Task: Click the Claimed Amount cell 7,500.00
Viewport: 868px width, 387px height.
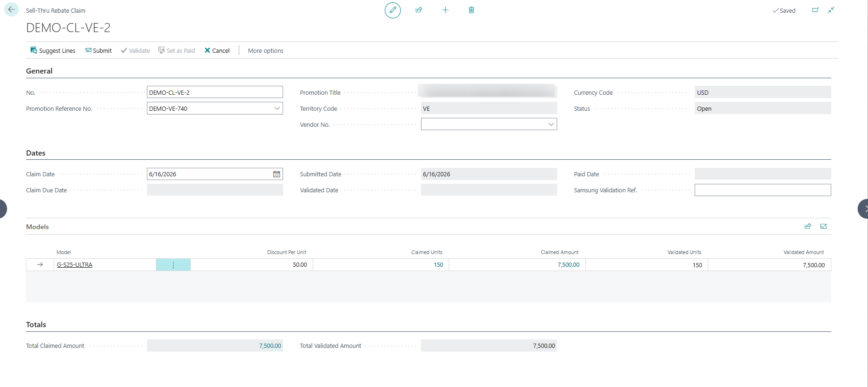Action: click(517, 265)
